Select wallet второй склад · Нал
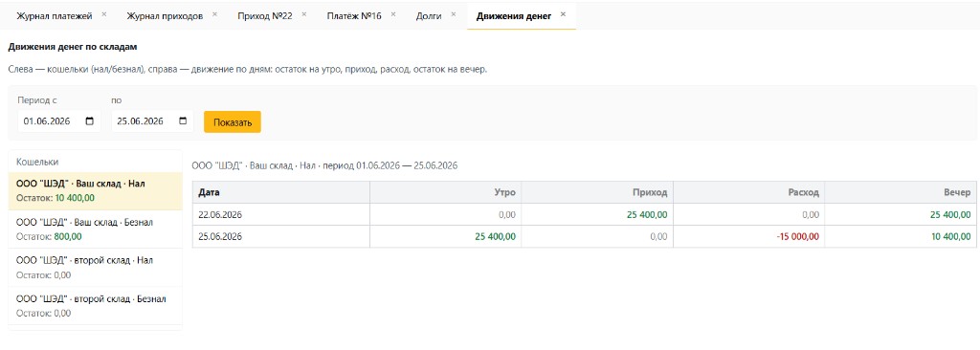 pyautogui.click(x=96, y=268)
